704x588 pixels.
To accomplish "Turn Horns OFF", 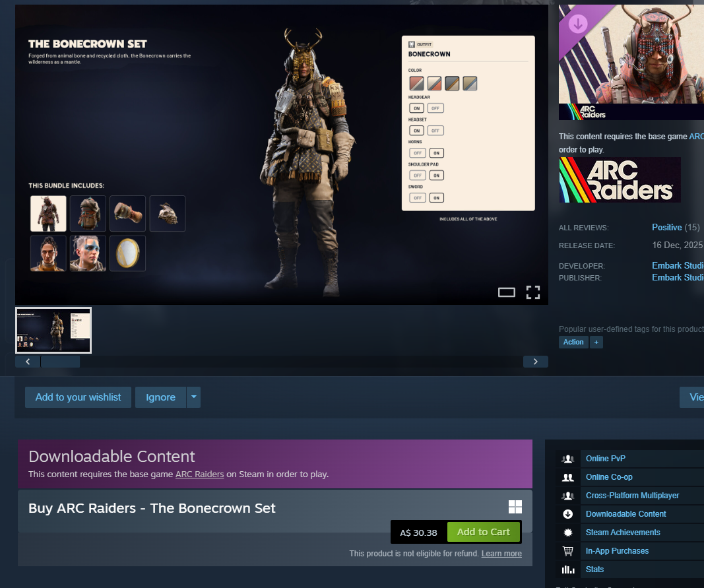I will click(418, 153).
